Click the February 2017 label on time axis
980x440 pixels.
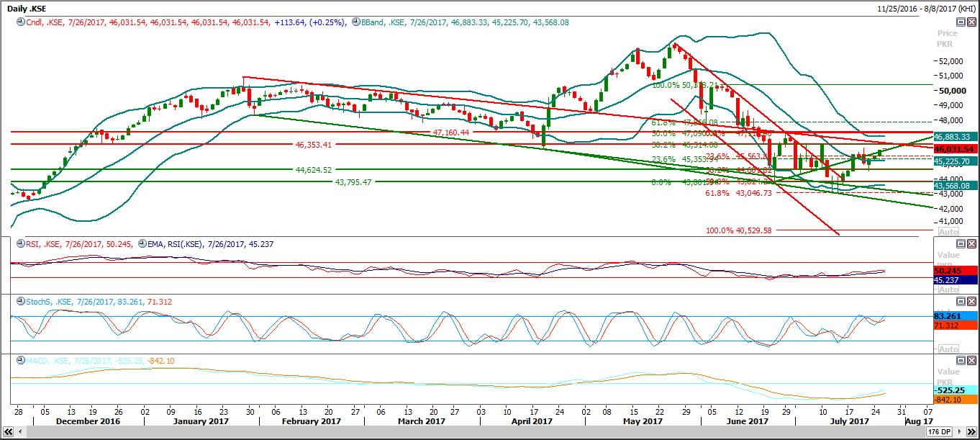[x=310, y=421]
